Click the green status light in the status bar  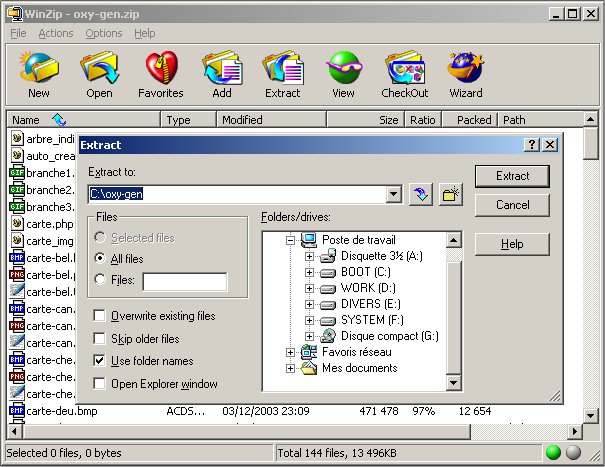point(553,452)
